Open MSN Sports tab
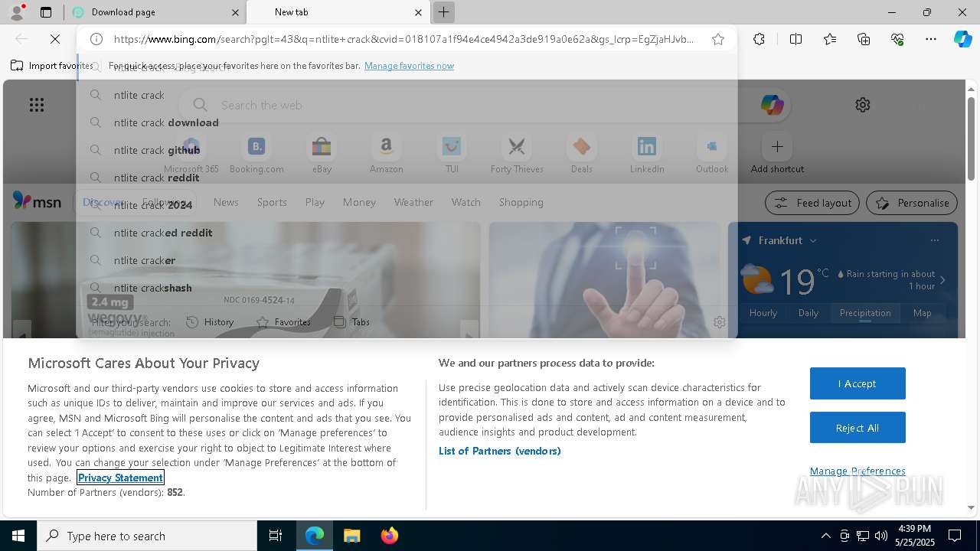The width and height of the screenshot is (980, 551). point(272,202)
